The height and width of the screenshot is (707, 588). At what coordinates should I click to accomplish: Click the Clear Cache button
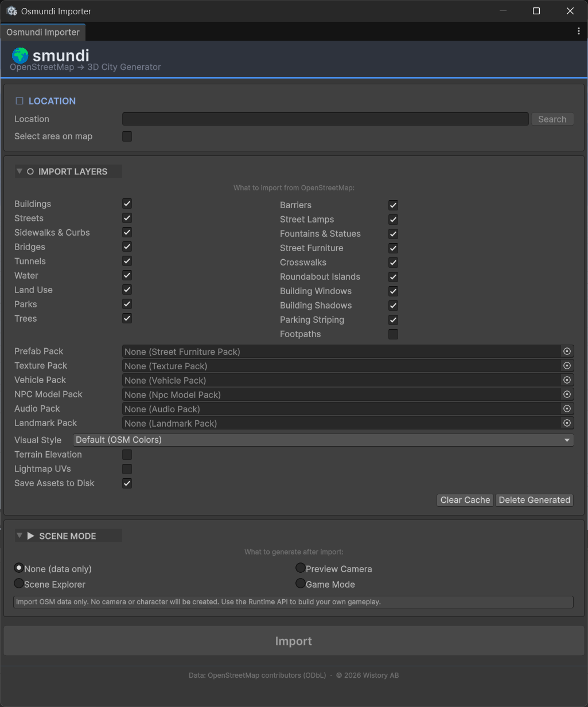click(x=465, y=500)
